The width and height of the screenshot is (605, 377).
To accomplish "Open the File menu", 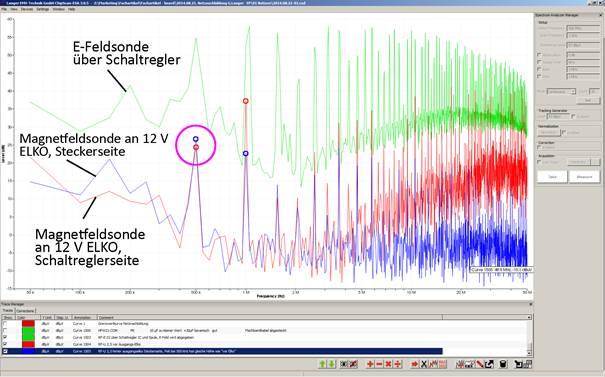I will point(4,9).
